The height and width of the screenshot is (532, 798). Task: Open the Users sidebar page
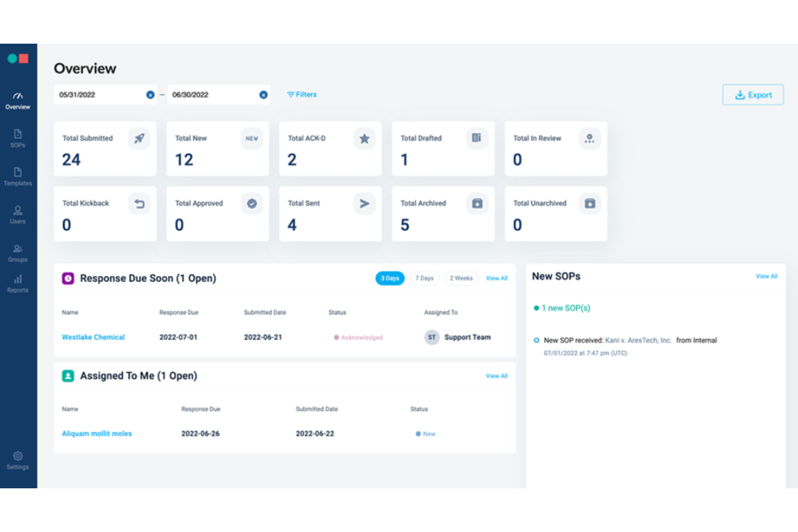click(x=18, y=215)
